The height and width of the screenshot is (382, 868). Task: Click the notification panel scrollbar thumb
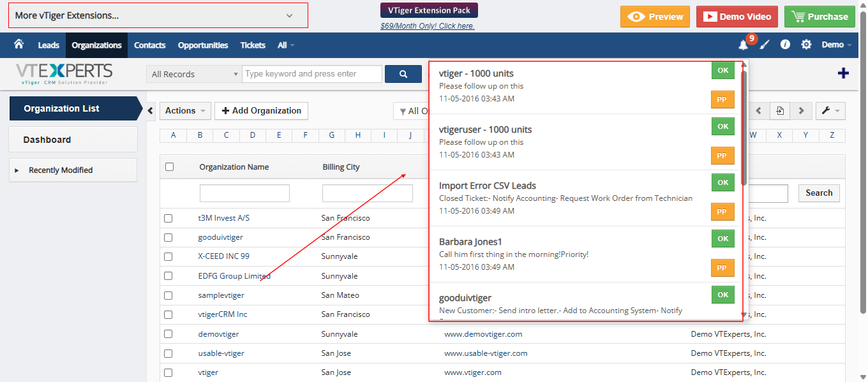tap(744, 128)
